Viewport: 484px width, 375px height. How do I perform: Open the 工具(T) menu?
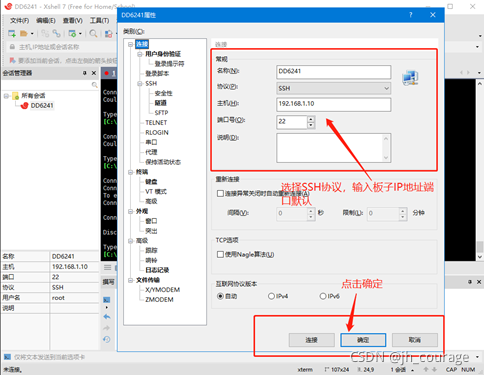click(99, 21)
